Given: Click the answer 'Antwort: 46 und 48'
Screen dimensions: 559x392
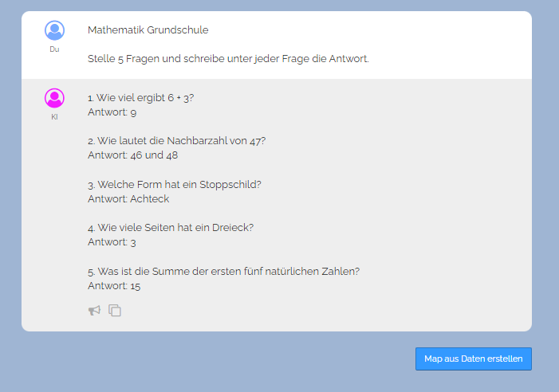Looking at the screenshot, I should click(132, 155).
